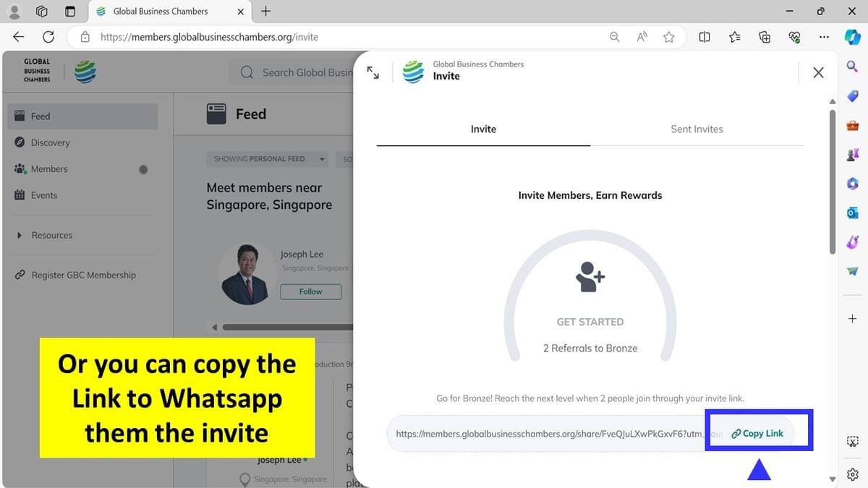View site information lock icon

click(85, 37)
